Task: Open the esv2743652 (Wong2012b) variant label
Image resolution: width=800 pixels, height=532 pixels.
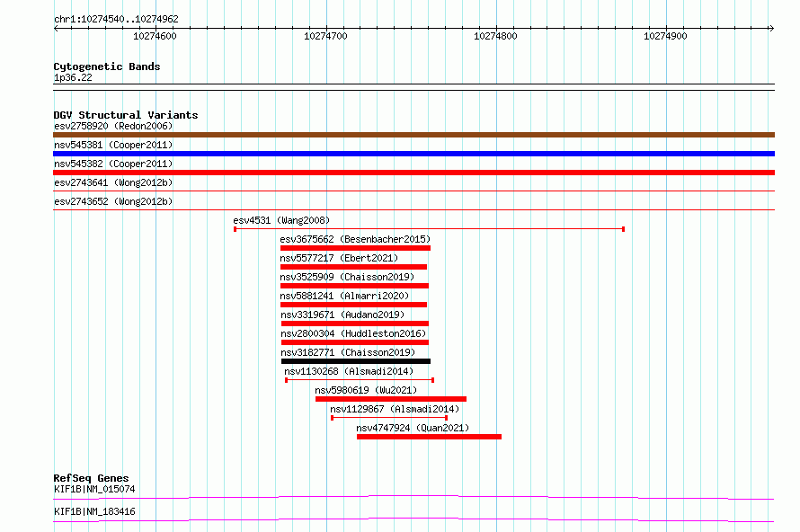Action: click(x=113, y=201)
